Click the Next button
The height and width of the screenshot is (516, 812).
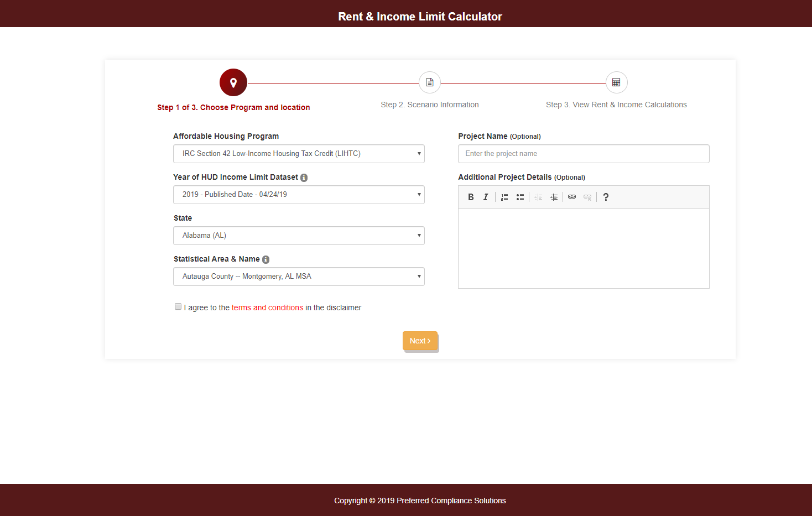[x=420, y=341]
